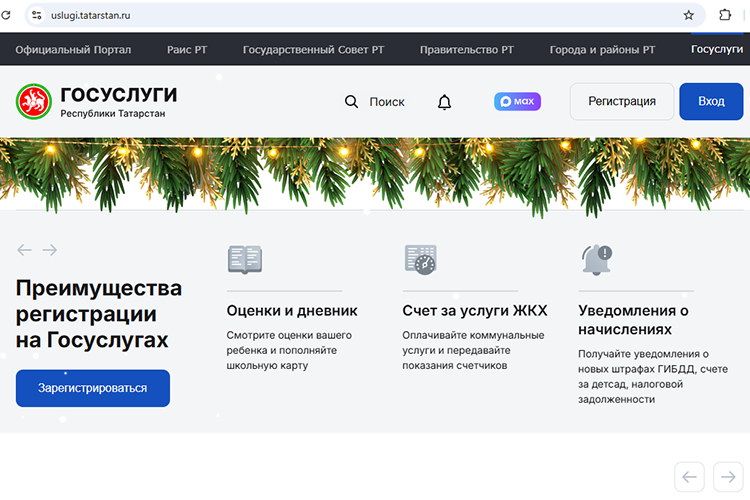The height and width of the screenshot is (500, 750).
Task: Open Правительство РТ menu item
Action: 466,49
